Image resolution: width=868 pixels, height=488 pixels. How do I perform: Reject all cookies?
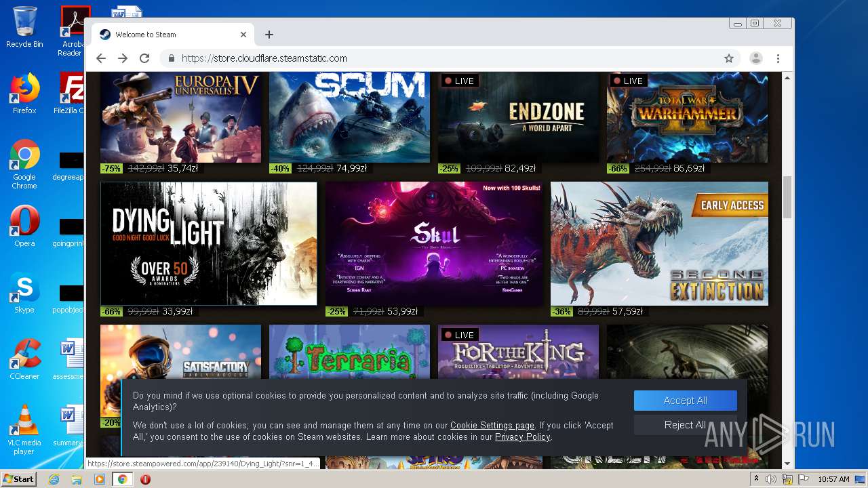point(685,425)
